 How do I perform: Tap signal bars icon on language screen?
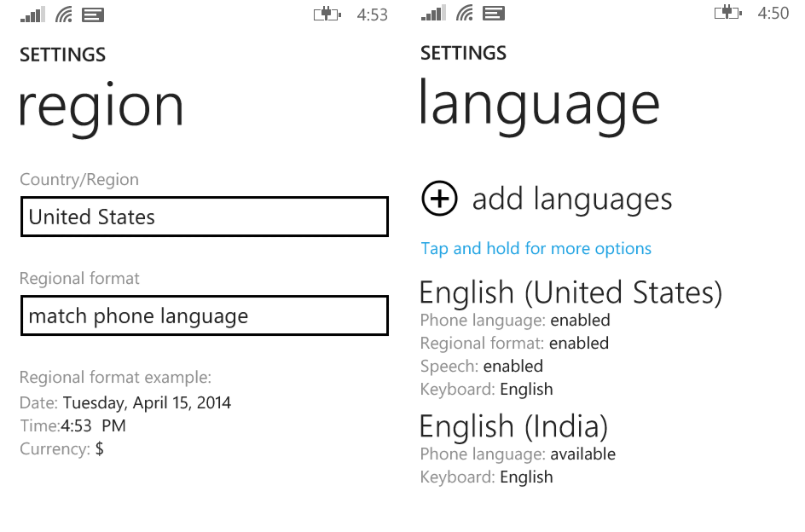(433, 13)
